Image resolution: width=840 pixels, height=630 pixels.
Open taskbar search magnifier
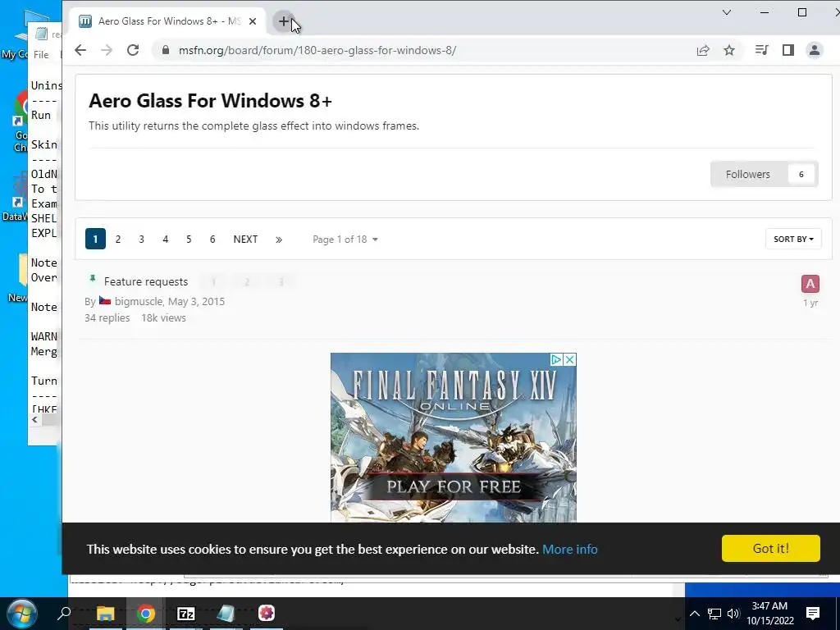[x=64, y=613]
